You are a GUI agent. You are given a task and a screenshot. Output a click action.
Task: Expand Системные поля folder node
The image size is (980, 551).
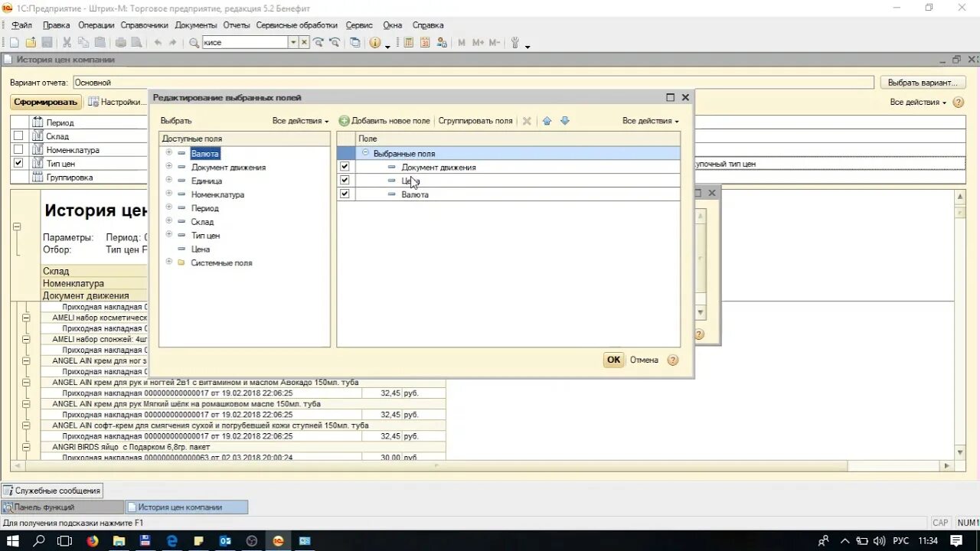click(168, 262)
